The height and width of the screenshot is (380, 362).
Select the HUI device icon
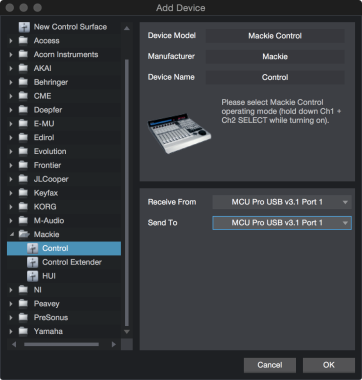(32, 276)
